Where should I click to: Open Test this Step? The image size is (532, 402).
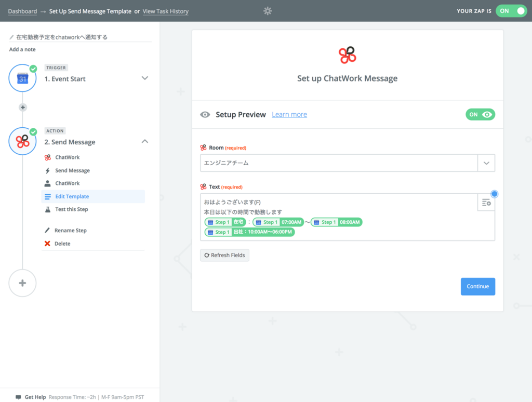[x=71, y=209]
